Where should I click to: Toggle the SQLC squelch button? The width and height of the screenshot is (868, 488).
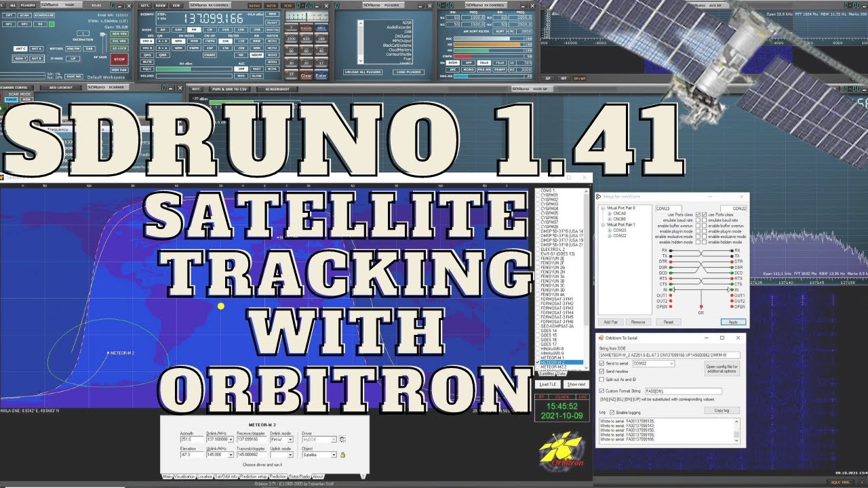(146, 69)
